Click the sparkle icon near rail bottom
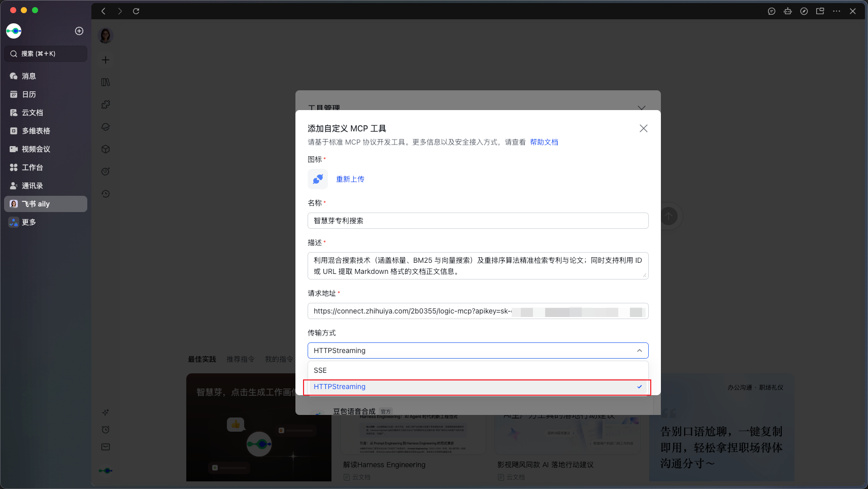The height and width of the screenshot is (489, 868). click(x=106, y=412)
